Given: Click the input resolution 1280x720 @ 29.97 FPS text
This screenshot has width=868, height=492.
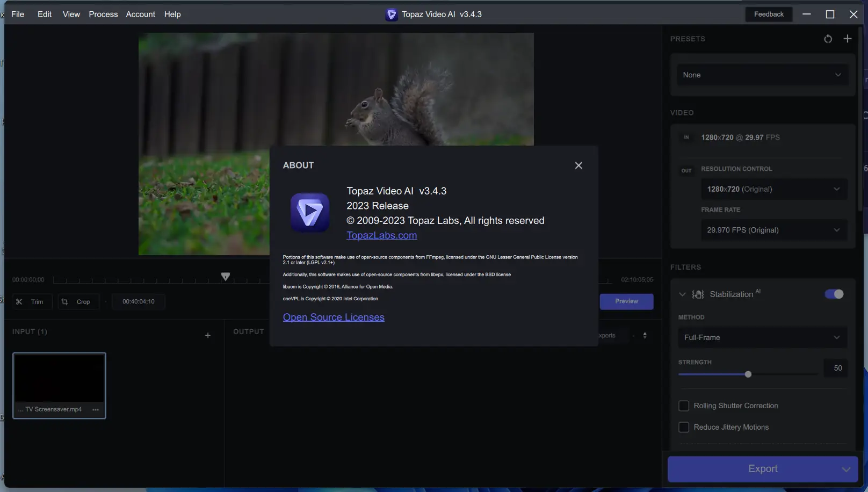Looking at the screenshot, I should point(740,138).
